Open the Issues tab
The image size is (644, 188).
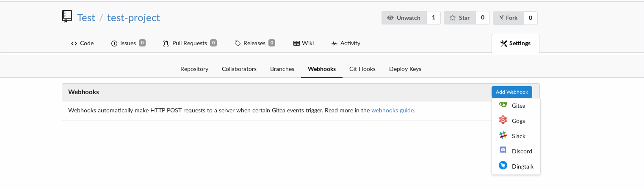click(x=128, y=43)
